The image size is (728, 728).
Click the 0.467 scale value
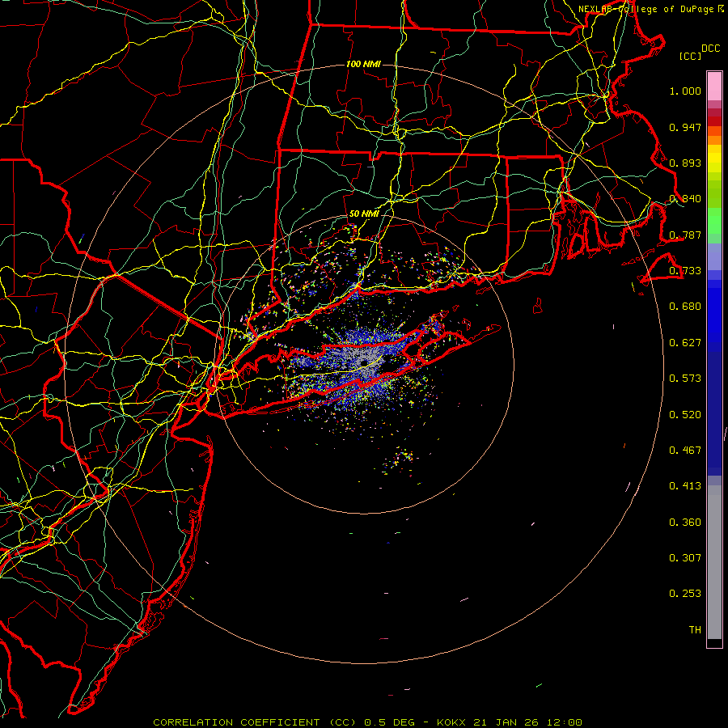pyautogui.click(x=685, y=451)
